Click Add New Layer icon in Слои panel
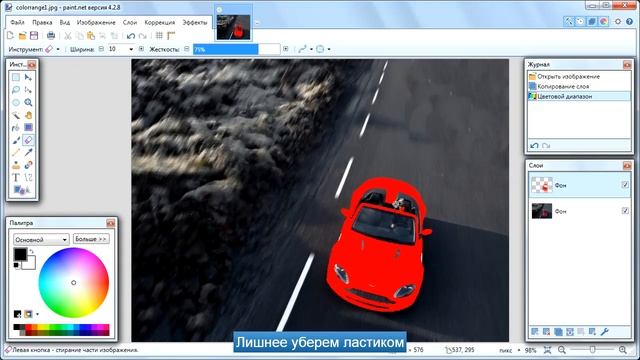The width and height of the screenshot is (640, 360). click(535, 332)
